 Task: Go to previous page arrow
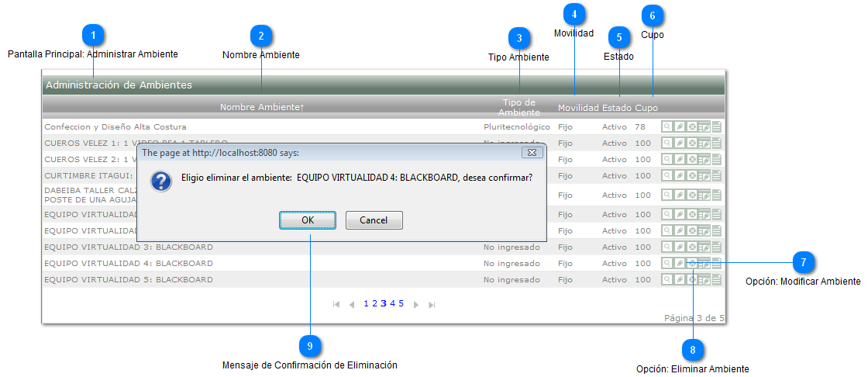click(x=351, y=304)
